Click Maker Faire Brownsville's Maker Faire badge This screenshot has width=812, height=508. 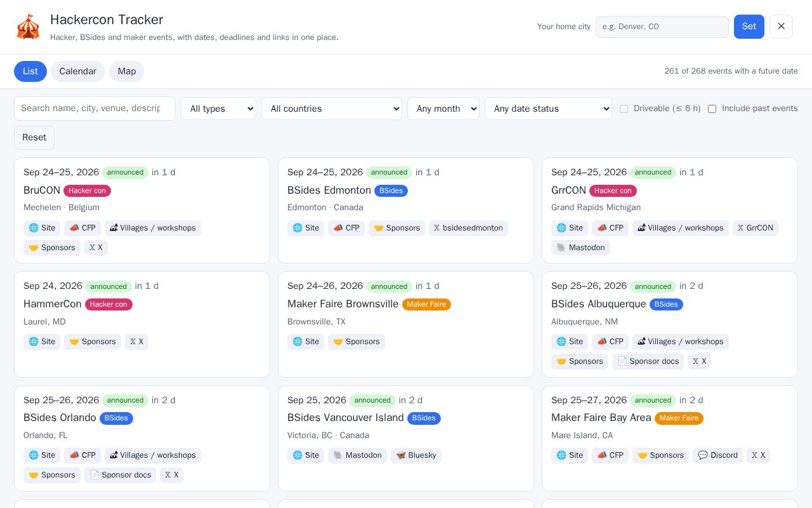(x=426, y=304)
